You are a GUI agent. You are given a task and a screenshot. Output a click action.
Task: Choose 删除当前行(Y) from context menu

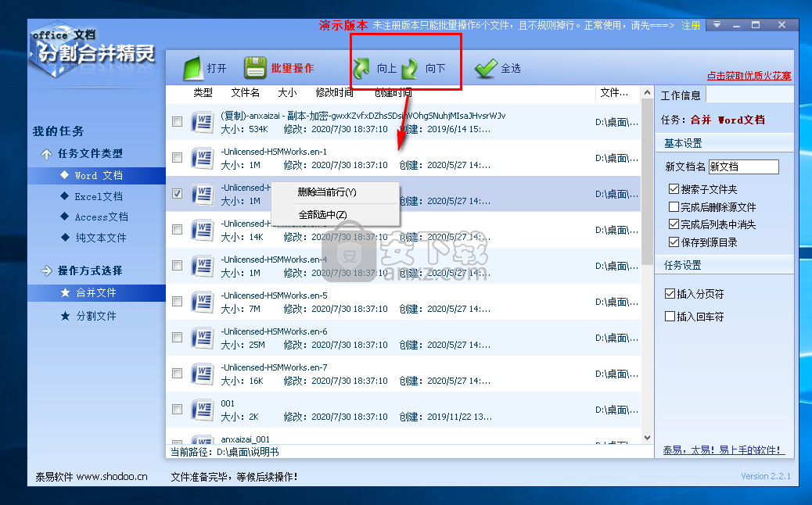coord(335,192)
